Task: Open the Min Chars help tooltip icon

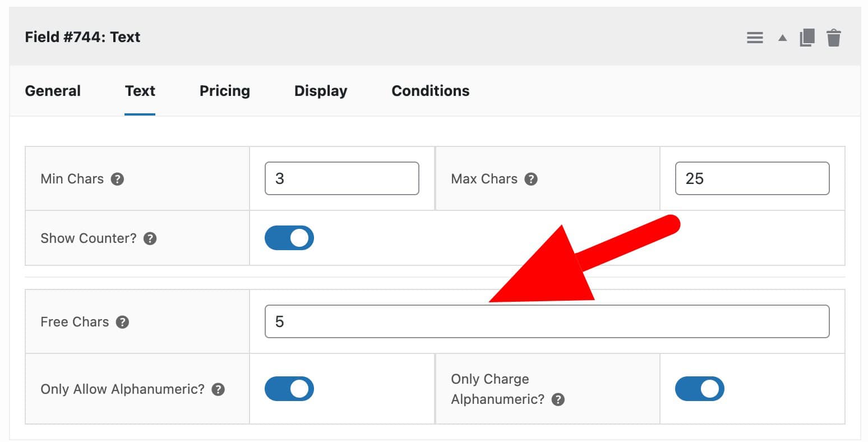Action: click(x=117, y=179)
